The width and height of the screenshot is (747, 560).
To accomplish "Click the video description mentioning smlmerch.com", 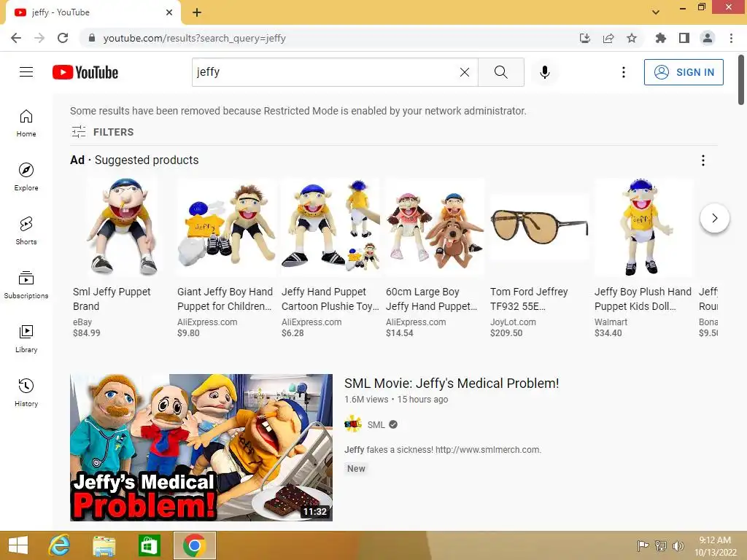I will (443, 449).
